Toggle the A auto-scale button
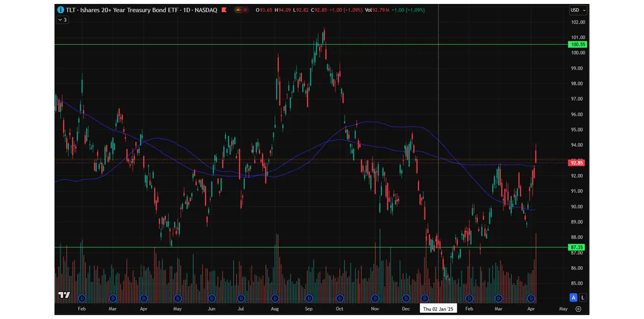644x319 pixels. tap(573, 297)
